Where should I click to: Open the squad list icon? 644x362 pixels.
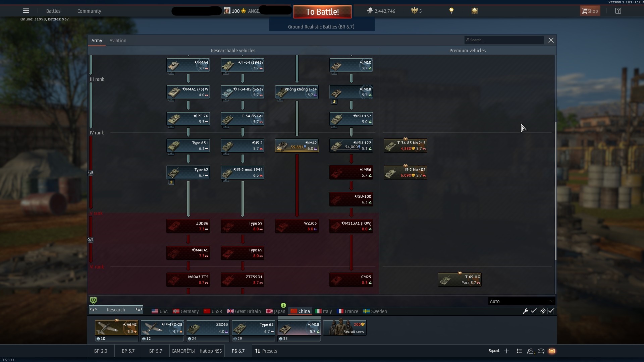[520, 351]
